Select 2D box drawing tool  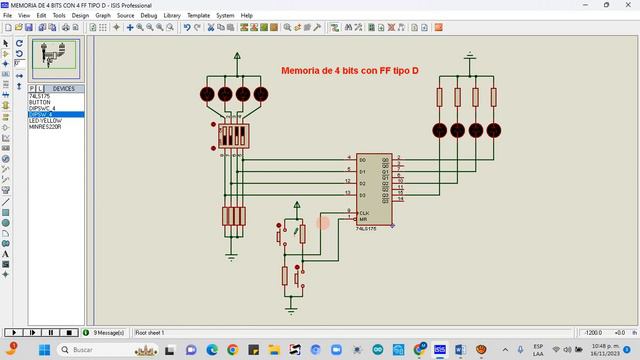pyautogui.click(x=6, y=213)
